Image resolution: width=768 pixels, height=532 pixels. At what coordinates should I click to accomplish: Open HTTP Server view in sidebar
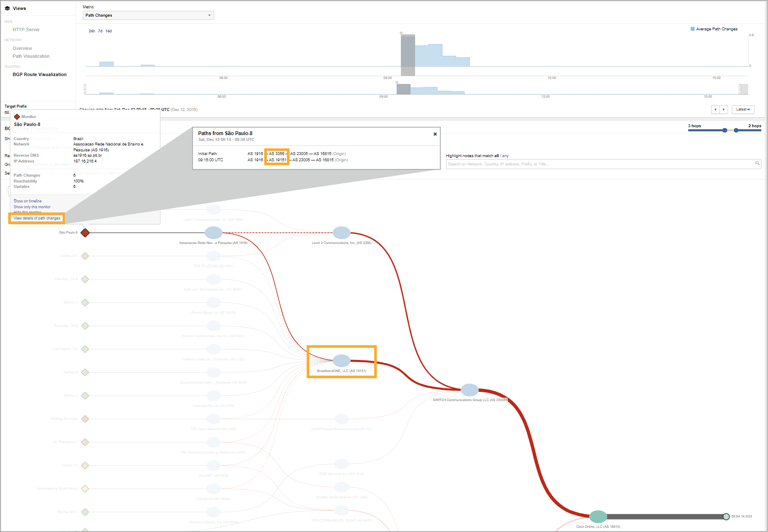point(26,30)
